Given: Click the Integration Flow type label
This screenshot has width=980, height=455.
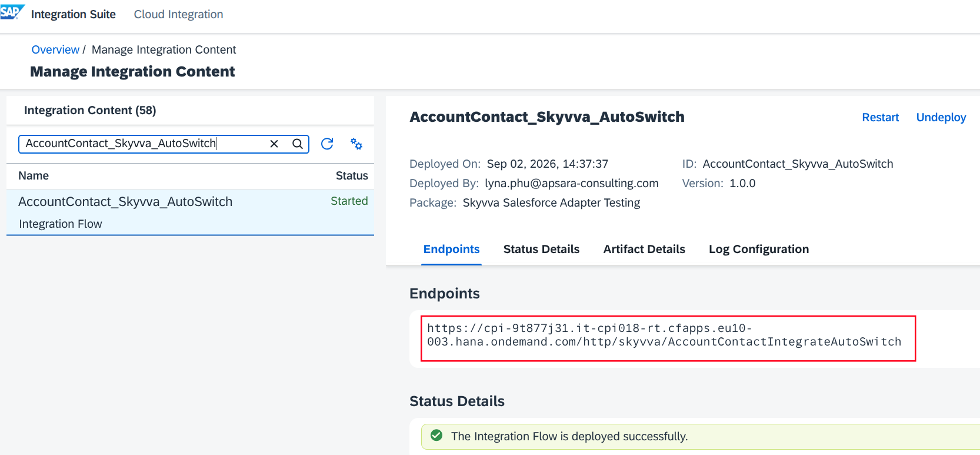Looking at the screenshot, I should click(x=61, y=224).
